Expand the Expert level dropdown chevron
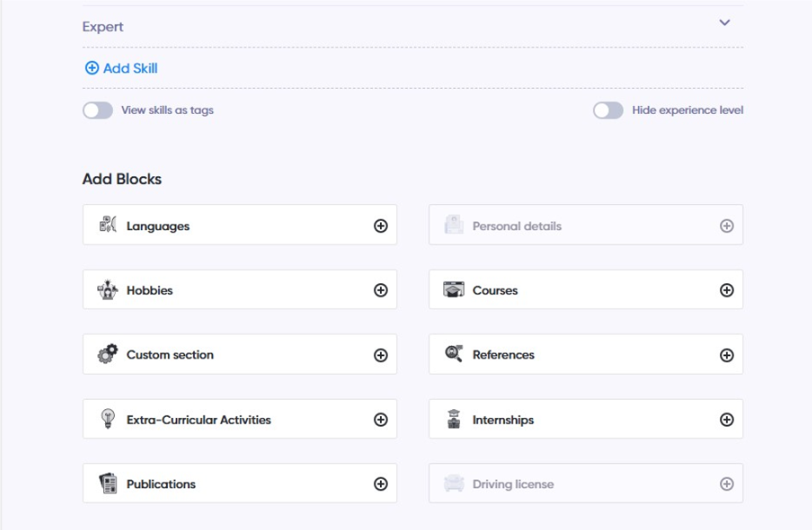This screenshot has width=812, height=530. point(724,23)
